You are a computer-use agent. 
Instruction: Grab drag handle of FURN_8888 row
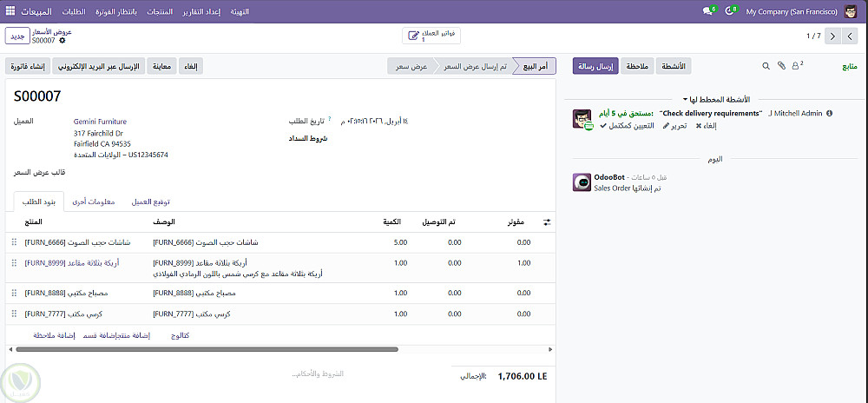pos(14,293)
